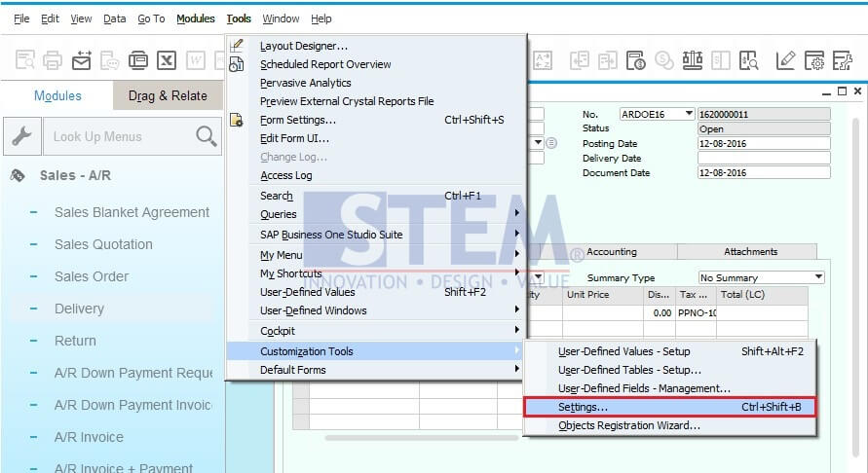Screen dimensions: 868x473
Task: Click the Payment Means coins icon
Action: [663, 59]
